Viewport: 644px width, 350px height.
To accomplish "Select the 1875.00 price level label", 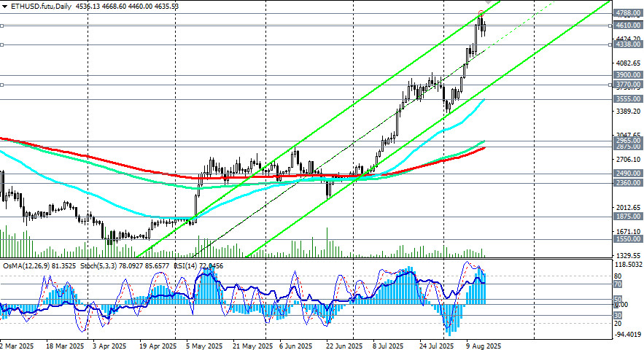I will [628, 217].
